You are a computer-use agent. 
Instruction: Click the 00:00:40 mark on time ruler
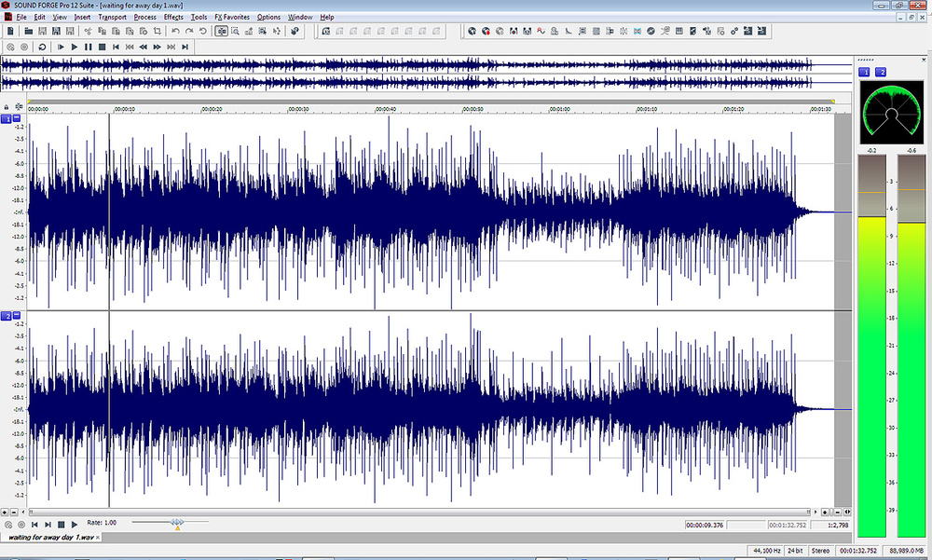click(386, 109)
